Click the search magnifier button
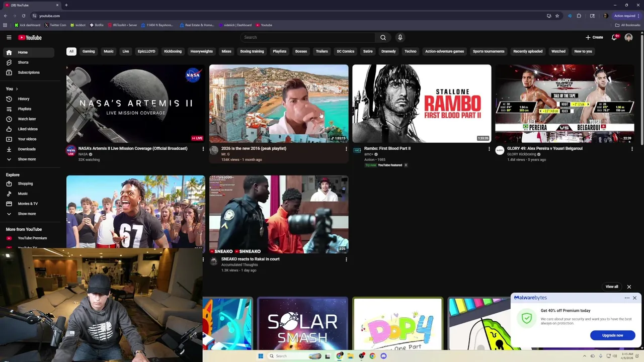Screen dimensions: 644x362 coord(383,37)
